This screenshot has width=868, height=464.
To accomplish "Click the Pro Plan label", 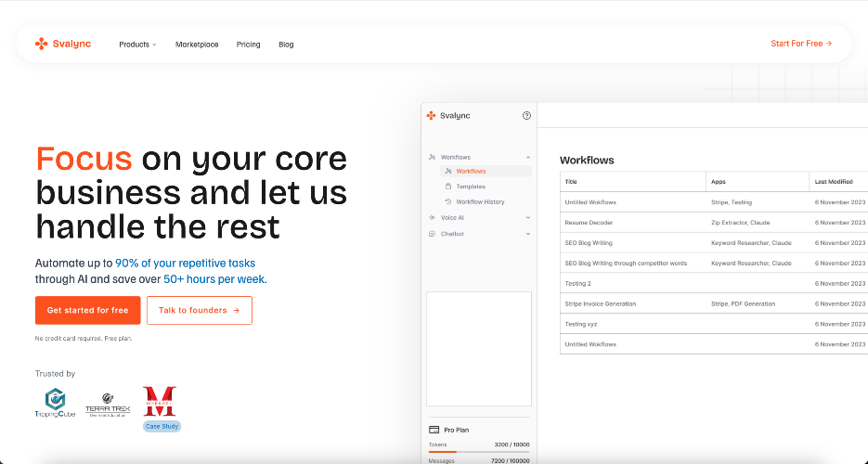I will click(x=456, y=430).
